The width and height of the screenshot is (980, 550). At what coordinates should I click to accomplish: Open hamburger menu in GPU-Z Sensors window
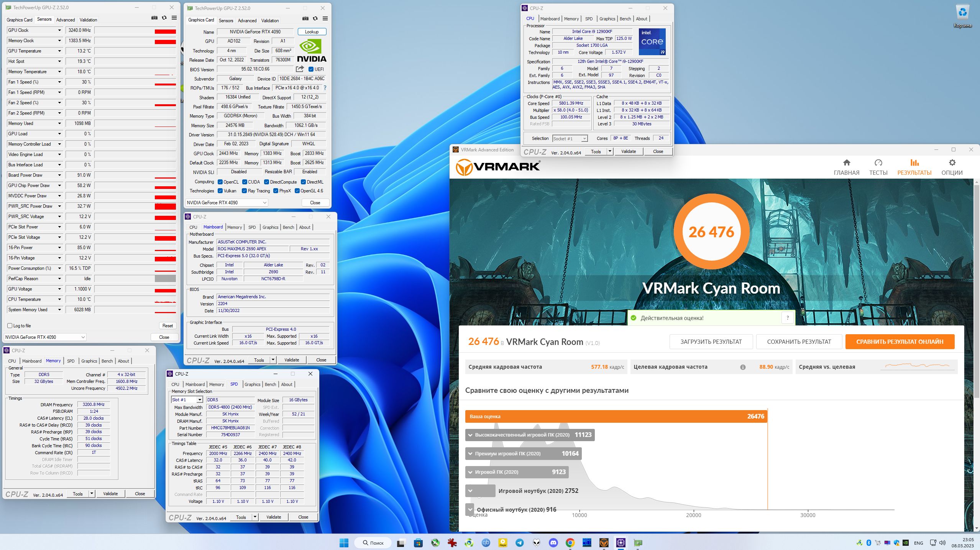point(174,18)
